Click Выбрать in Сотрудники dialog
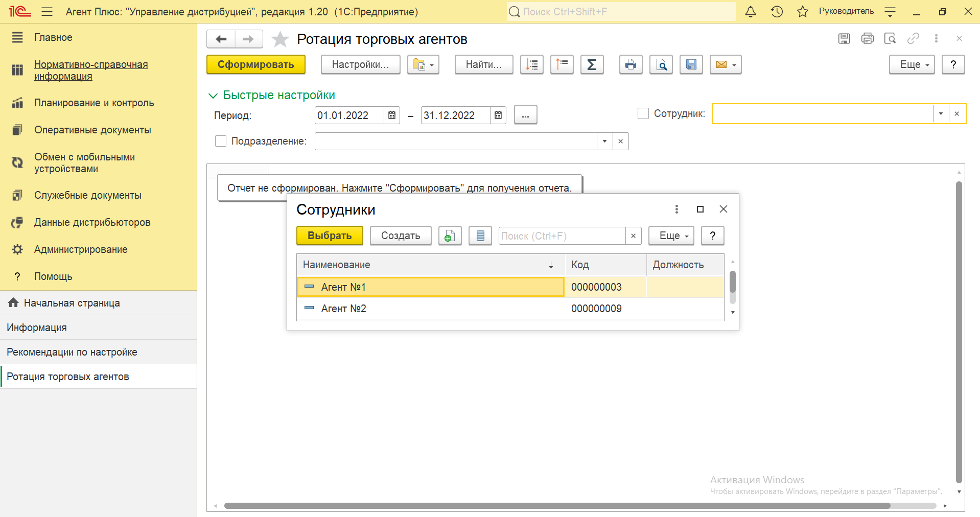The image size is (980, 517). 330,236
